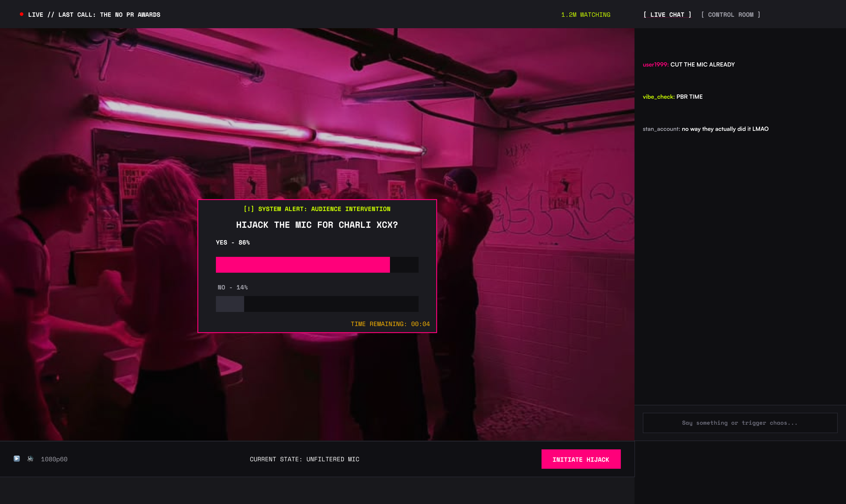The height and width of the screenshot is (504, 846).
Task: Click the TIME REMAINING countdown
Action: [390, 324]
